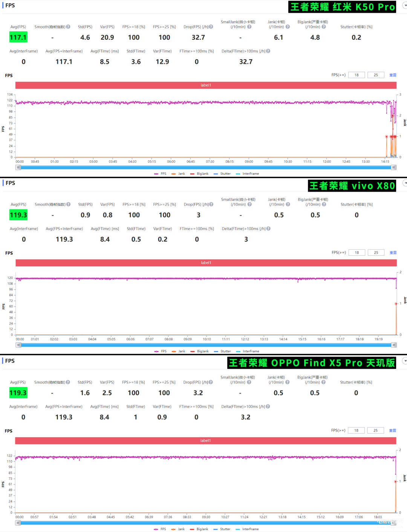Open Delta(FTime) help icon in OPPO Find X5 panel
Viewport: 407px width, 532px height.
(x=268, y=406)
